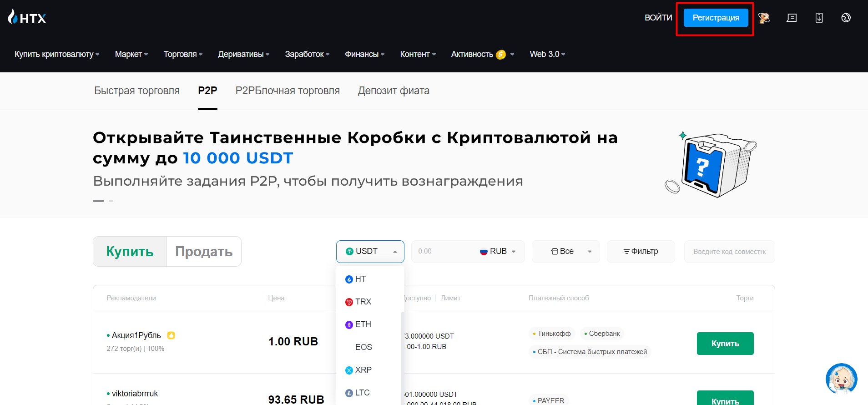This screenshot has height=405, width=868.
Task: Open the rewards gift icon in header
Action: pyautogui.click(x=764, y=18)
